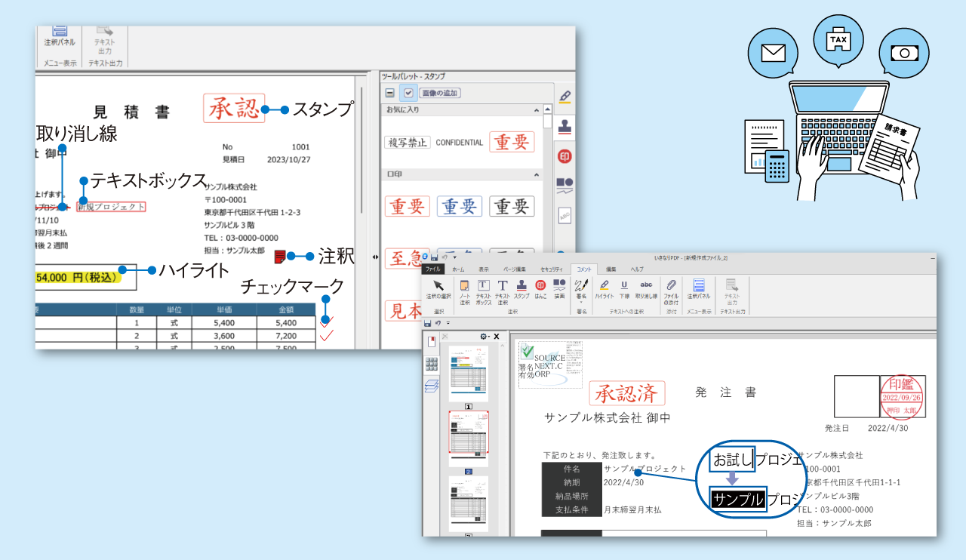Collapse the お気に入り stamp section
Viewport: 966px width, 560px height.
tap(537, 109)
